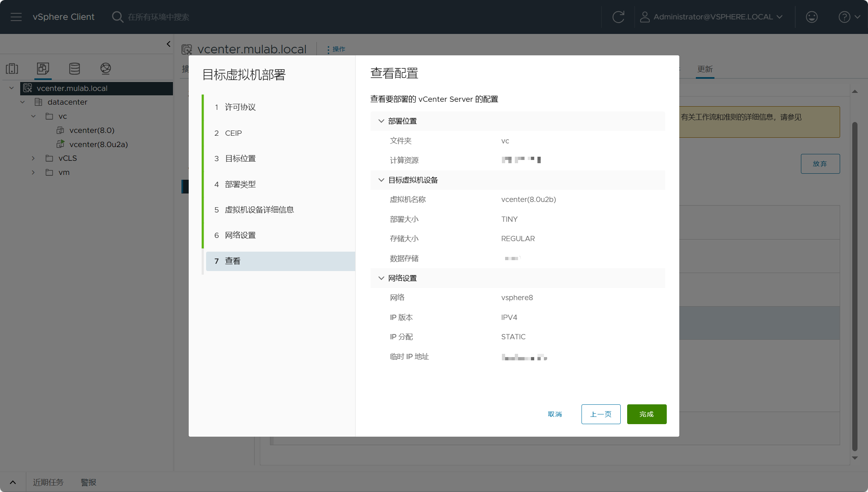The image size is (868, 492).
Task: Click the datacenter building icon
Action: 38,102
